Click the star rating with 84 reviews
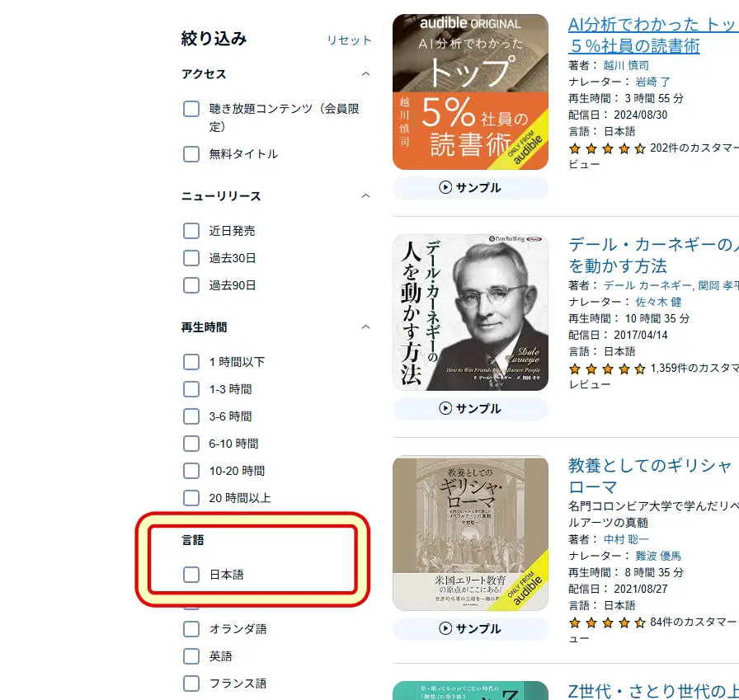This screenshot has height=700, width=739. click(x=607, y=622)
